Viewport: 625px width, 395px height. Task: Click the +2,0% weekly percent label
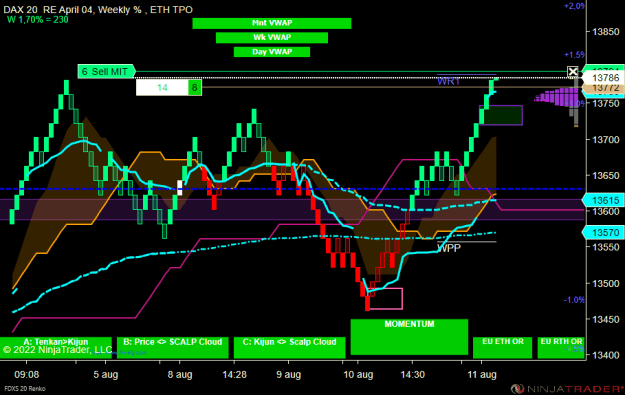click(x=574, y=6)
